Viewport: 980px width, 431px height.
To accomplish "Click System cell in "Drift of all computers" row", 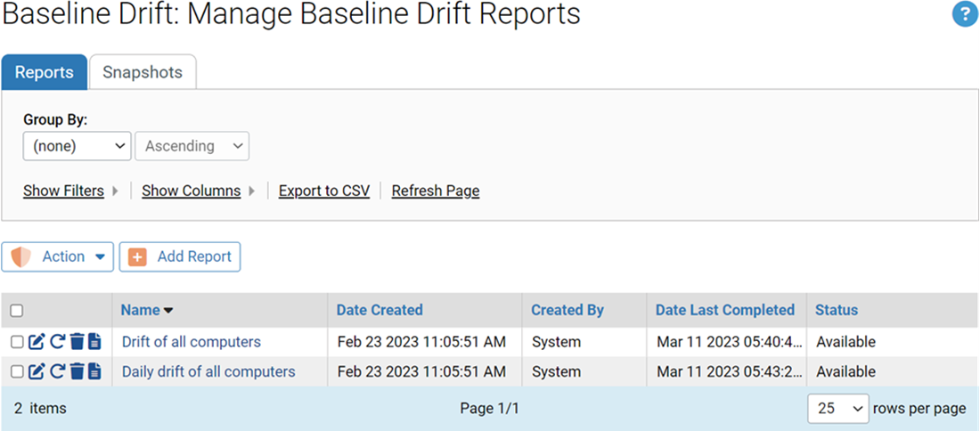I will coord(584,342).
